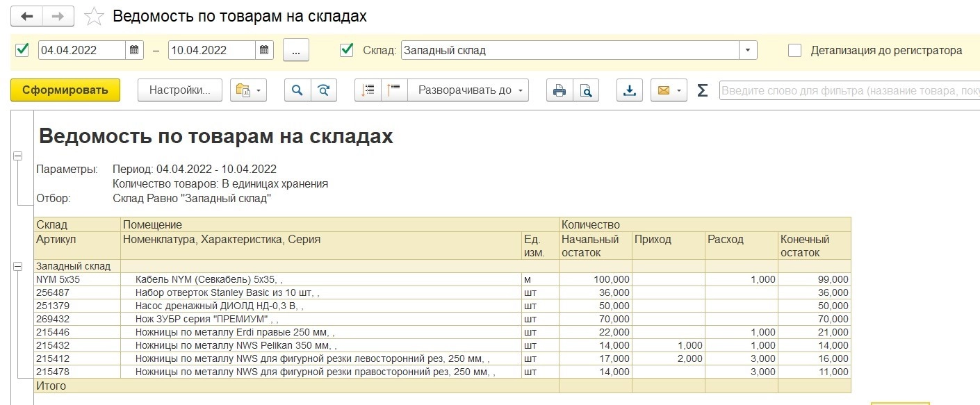Viewport: 980px width, 405px height.
Task: Open the period selection ellipsis button
Action: pyautogui.click(x=296, y=50)
